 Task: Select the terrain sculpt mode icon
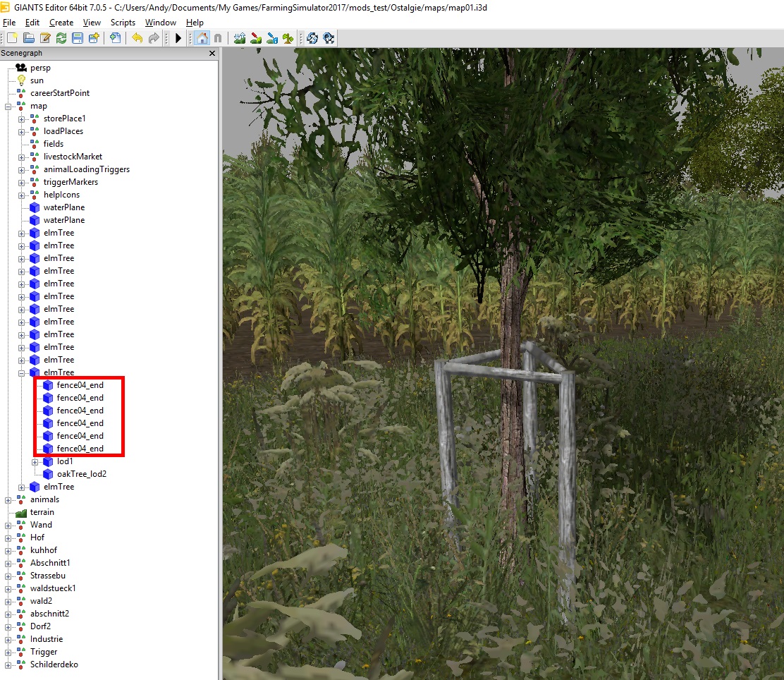click(x=240, y=38)
